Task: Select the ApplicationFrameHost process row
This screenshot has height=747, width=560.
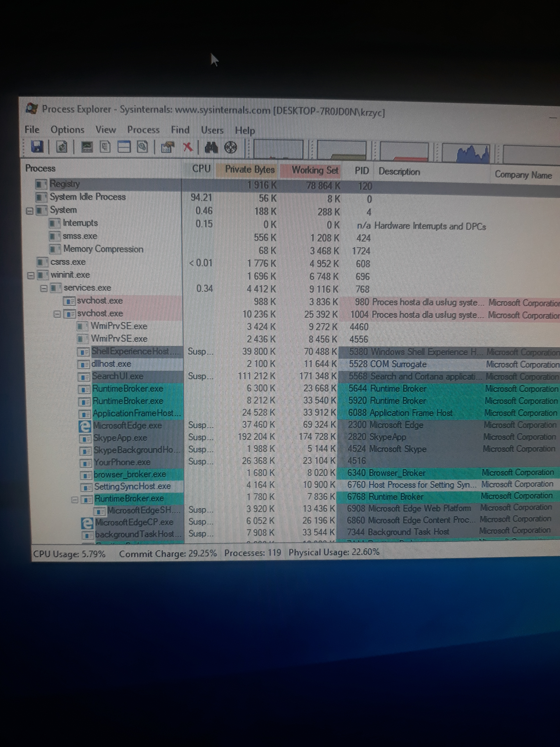Action: [x=318, y=413]
